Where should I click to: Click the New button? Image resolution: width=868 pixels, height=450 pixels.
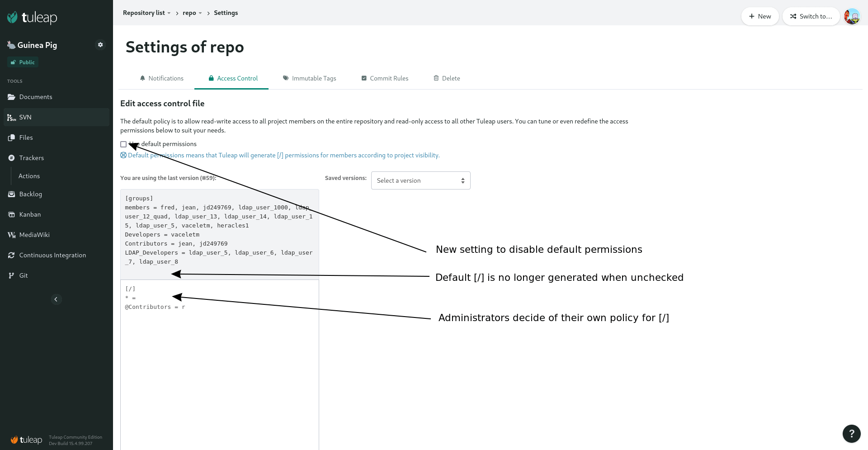[x=759, y=16]
